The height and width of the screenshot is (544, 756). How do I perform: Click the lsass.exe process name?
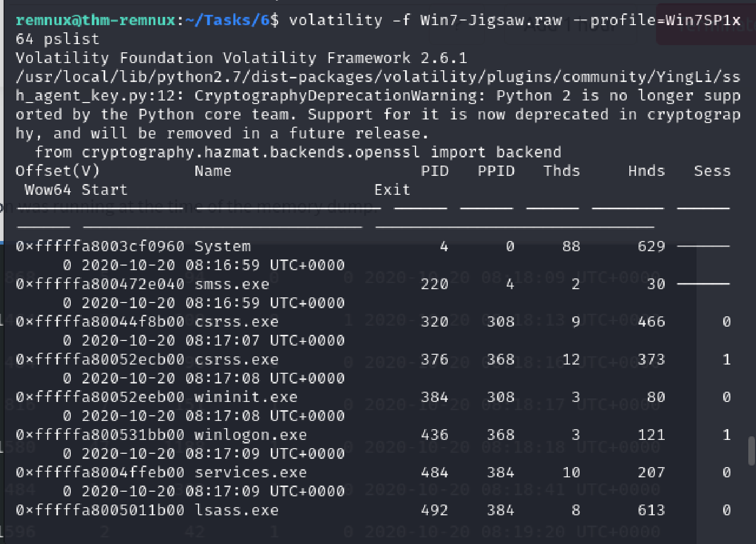(x=236, y=510)
